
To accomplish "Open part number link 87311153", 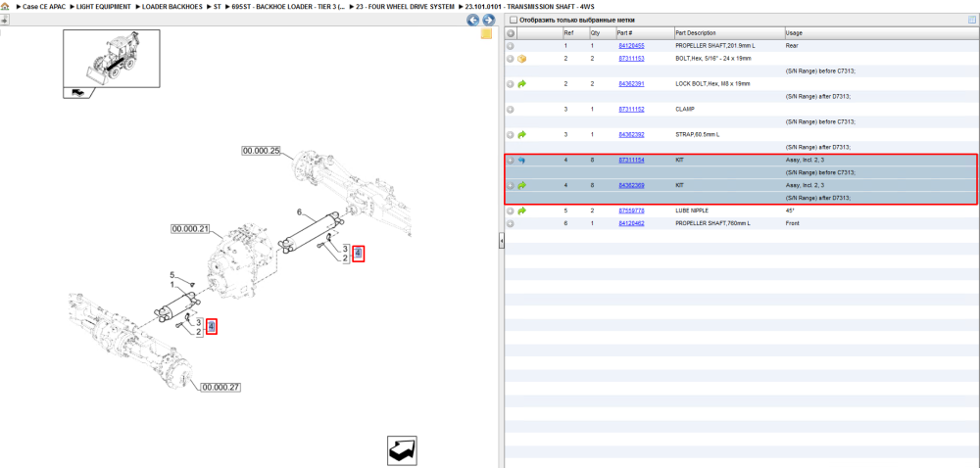I will point(631,59).
